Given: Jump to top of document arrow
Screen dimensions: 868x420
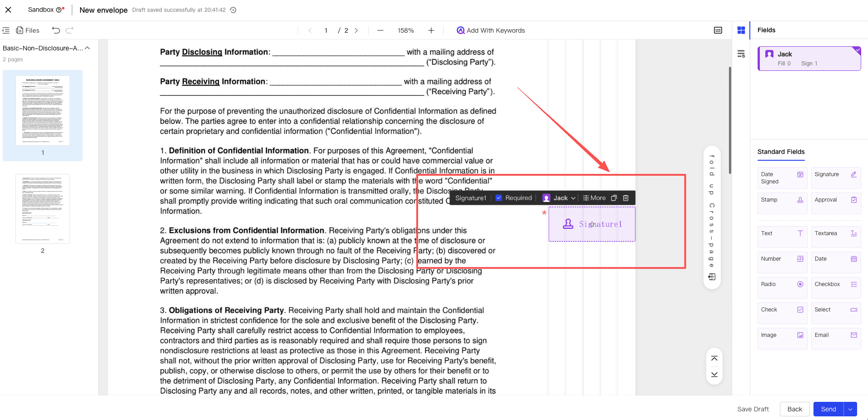Looking at the screenshot, I should [x=714, y=359].
